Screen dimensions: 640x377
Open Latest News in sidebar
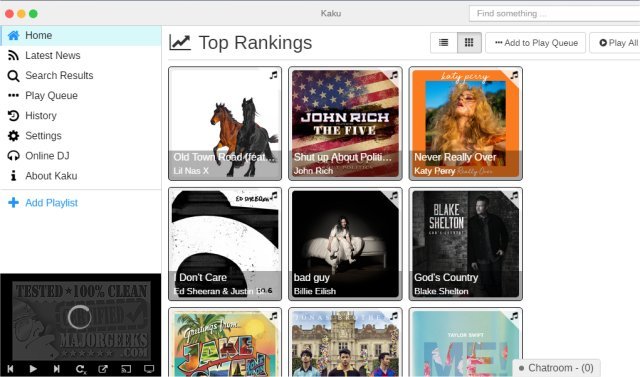(80, 55)
